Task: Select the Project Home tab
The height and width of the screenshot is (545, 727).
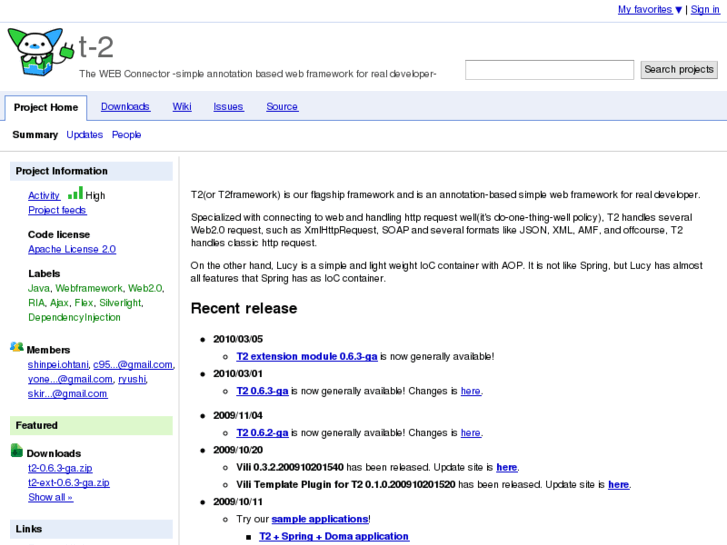Action: point(46,108)
